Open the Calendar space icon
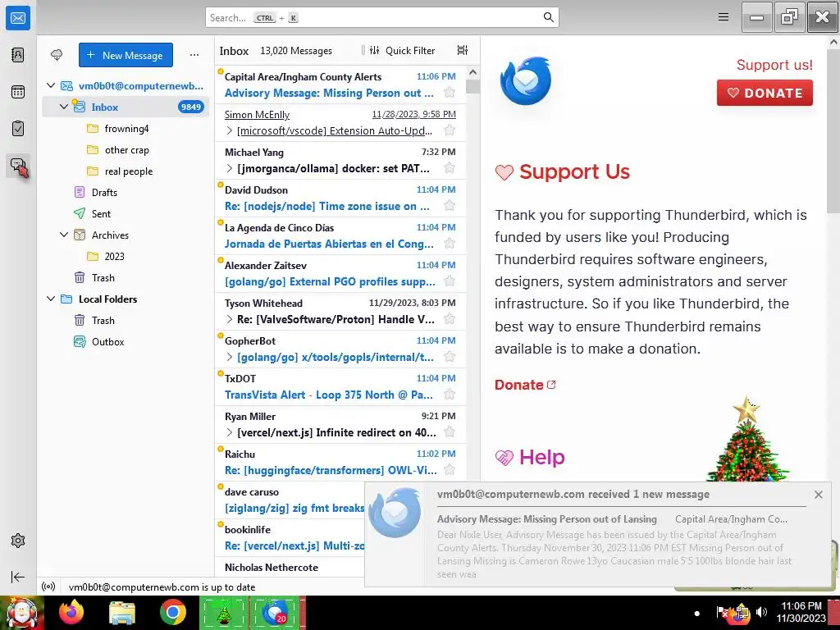Viewport: 840px width, 630px height. coord(18,92)
